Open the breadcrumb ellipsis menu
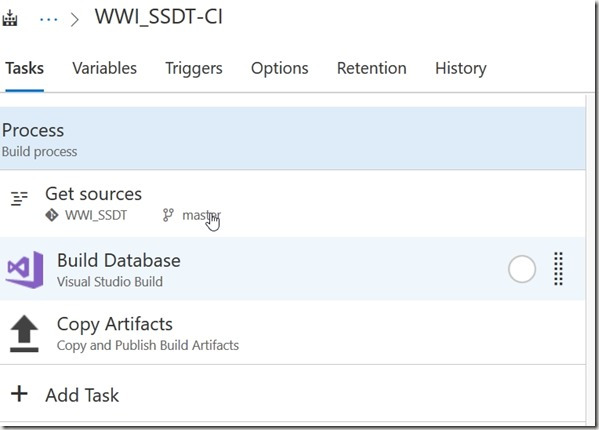 (x=49, y=19)
